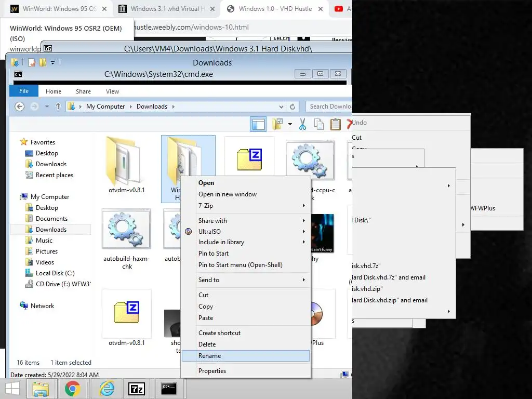The width and height of the screenshot is (532, 399).
Task: Expand the Share with submenu
Action: (246, 220)
